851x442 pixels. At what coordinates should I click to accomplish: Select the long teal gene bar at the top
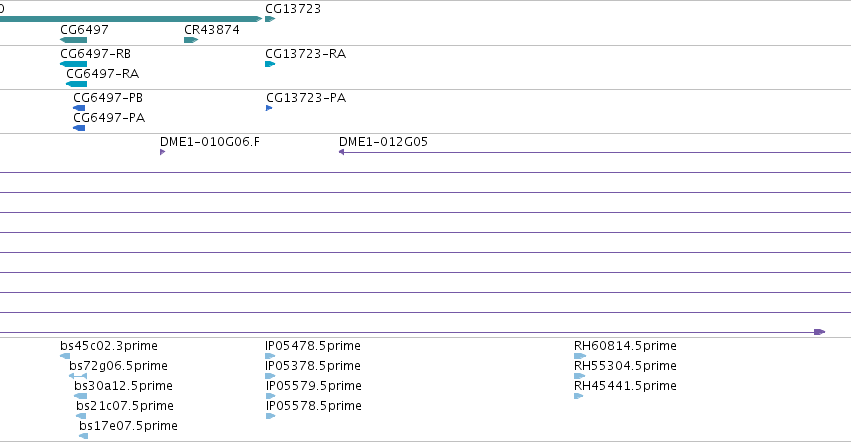[131, 19]
